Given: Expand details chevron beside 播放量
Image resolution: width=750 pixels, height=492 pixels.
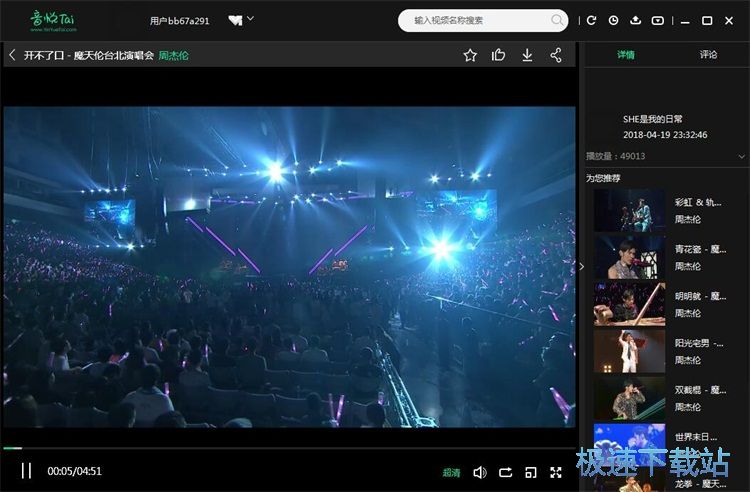Looking at the screenshot, I should click(x=741, y=156).
